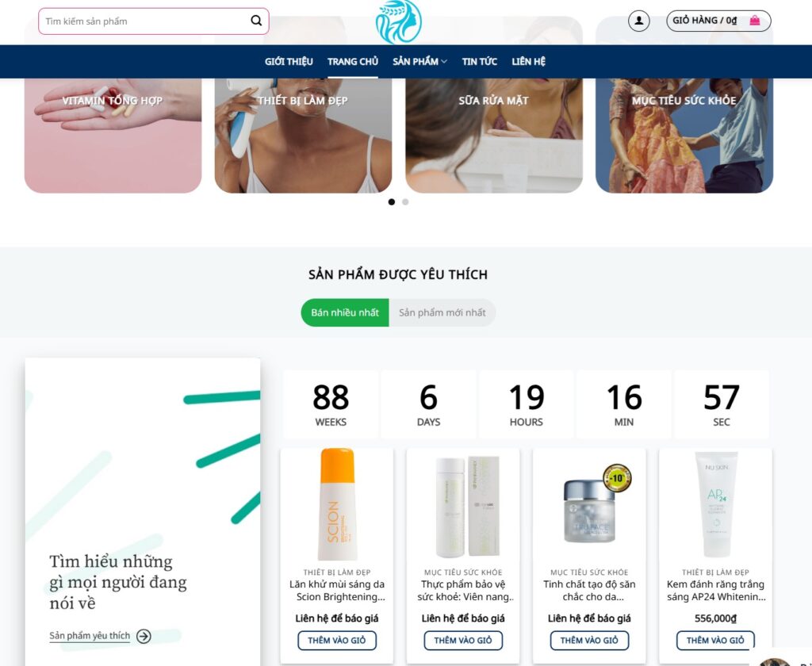
Task: Click the -10 discount badge on product
Action: point(617,478)
